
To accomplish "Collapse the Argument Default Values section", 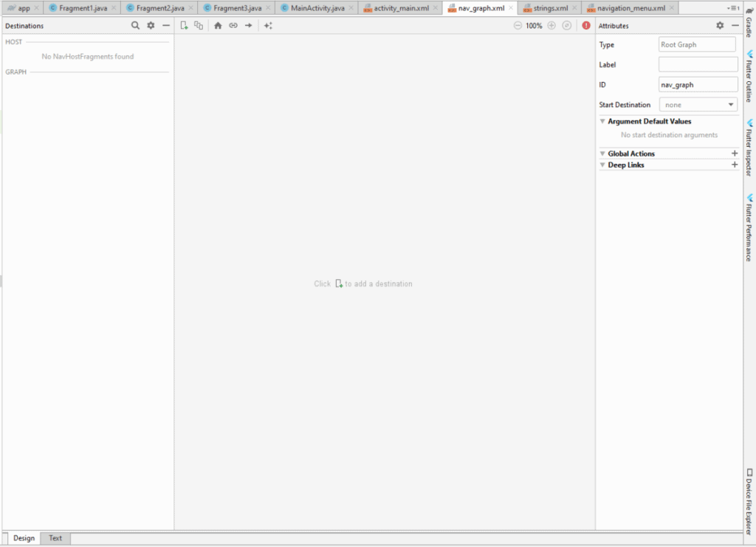I will click(x=602, y=121).
